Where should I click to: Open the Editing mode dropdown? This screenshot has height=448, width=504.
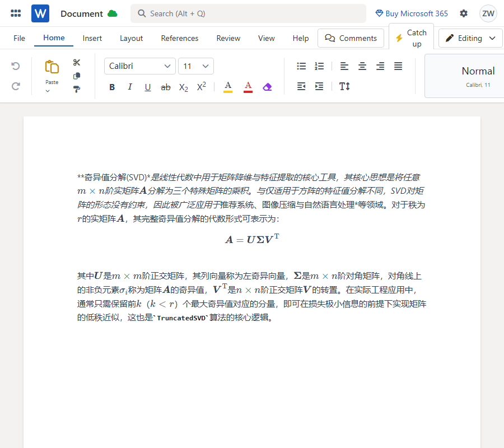(470, 38)
